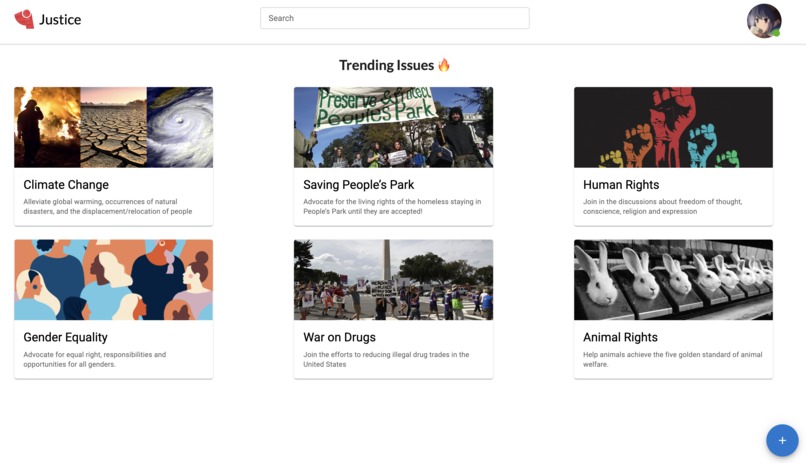Click the fire emoji beside Trending Issues

(444, 65)
